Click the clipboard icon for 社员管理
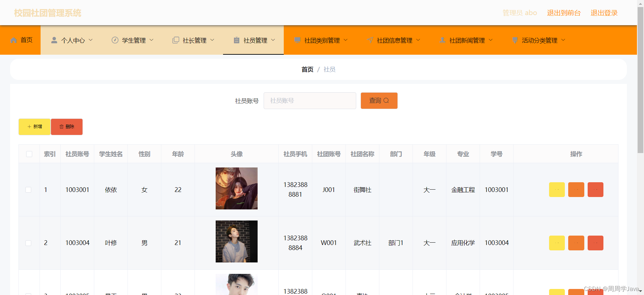 pos(236,40)
